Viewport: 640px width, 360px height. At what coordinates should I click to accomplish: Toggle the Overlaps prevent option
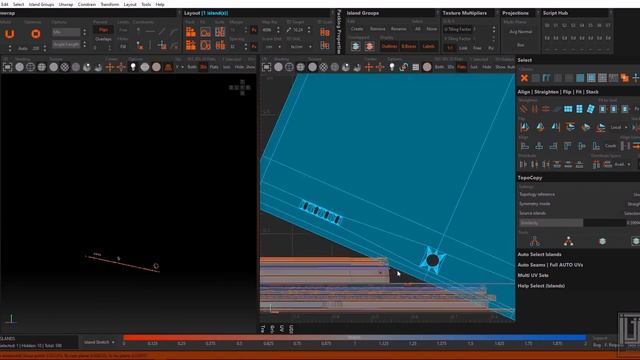pyautogui.click(x=104, y=39)
